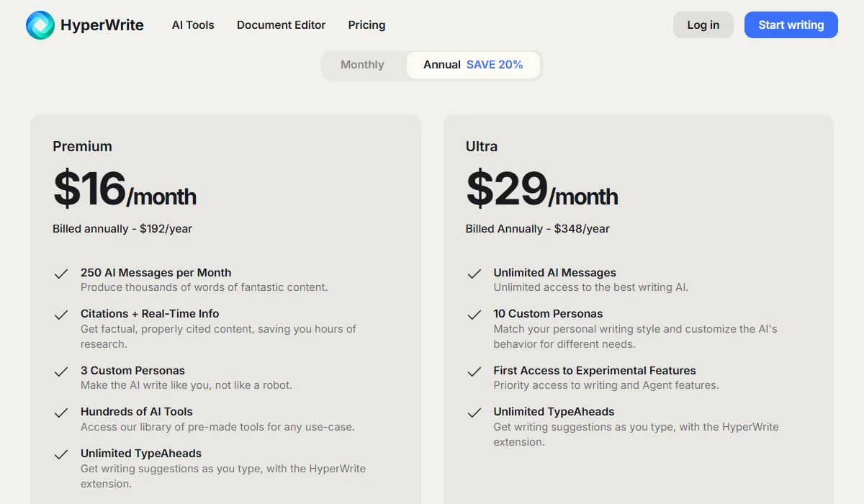Image resolution: width=864 pixels, height=504 pixels.
Task: Click the SAVE 20% label
Action: 495,65
